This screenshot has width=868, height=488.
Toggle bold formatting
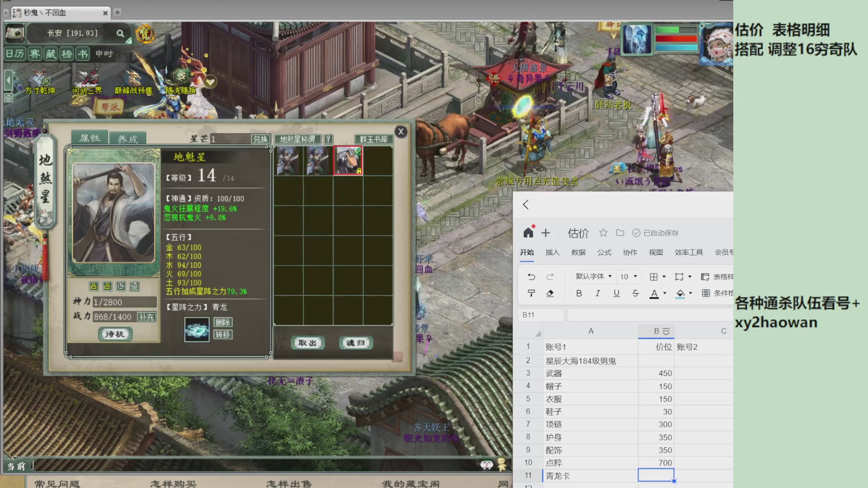[x=579, y=293]
